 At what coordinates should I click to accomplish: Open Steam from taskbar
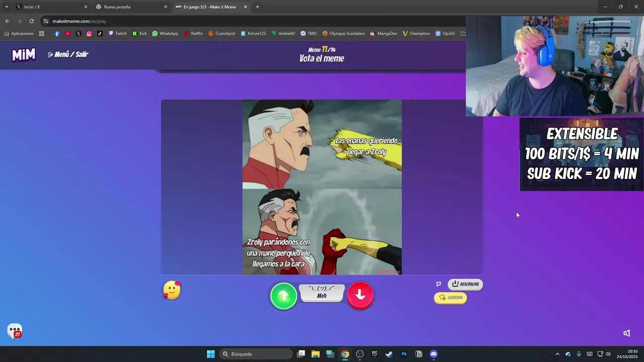(389, 354)
